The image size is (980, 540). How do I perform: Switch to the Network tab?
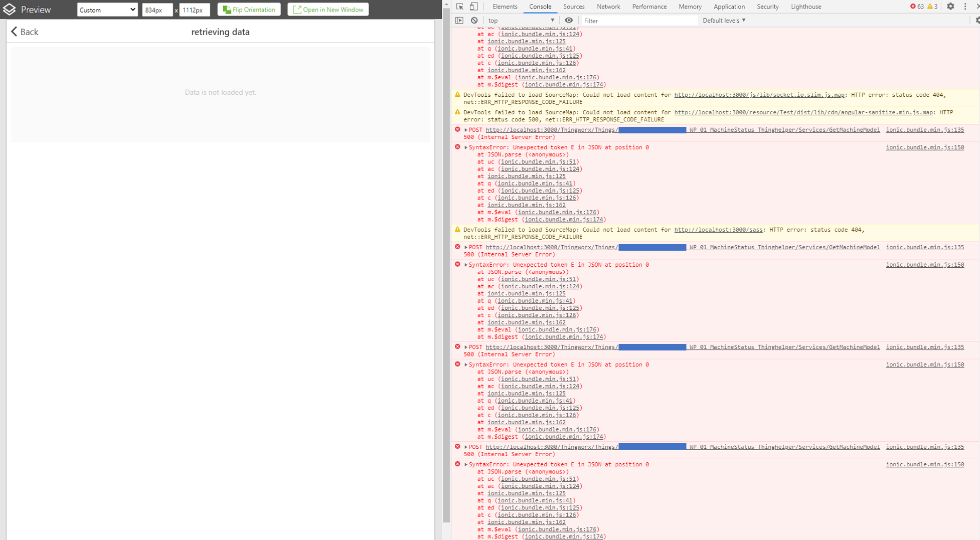coord(608,6)
